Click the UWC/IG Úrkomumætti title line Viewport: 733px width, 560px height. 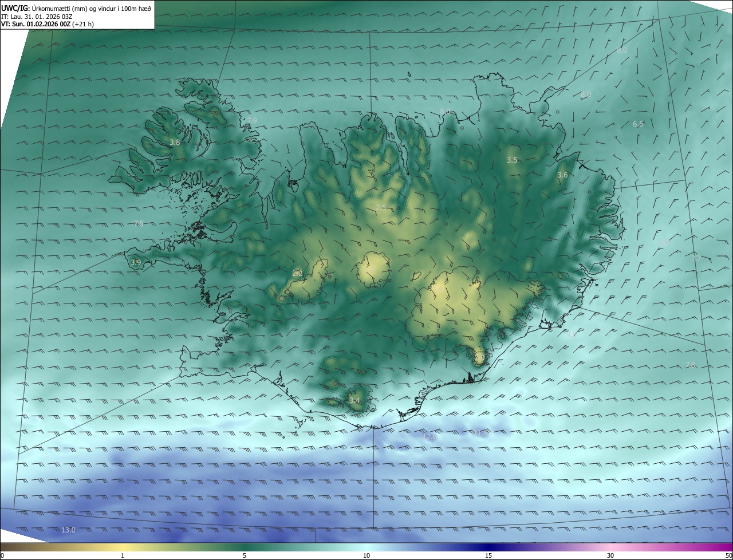[x=76, y=8]
